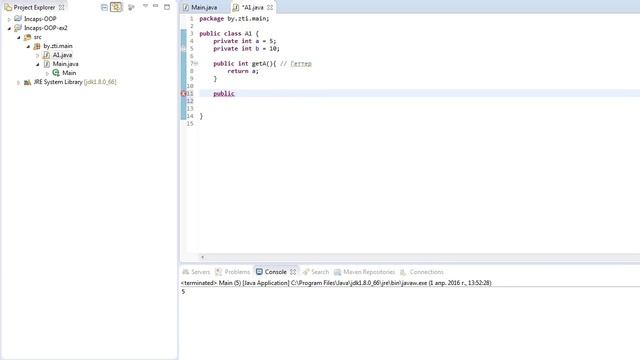Open the Search tab
The height and width of the screenshot is (360, 640).
316,272
